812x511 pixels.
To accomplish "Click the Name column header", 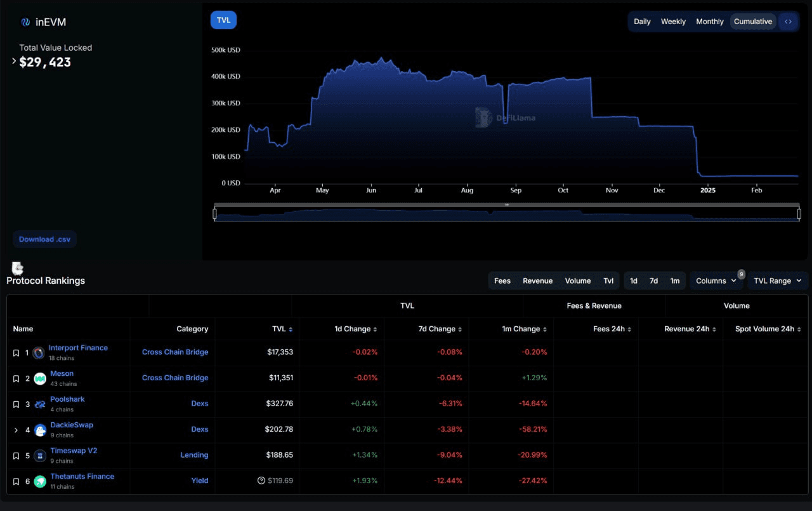I will (x=23, y=329).
